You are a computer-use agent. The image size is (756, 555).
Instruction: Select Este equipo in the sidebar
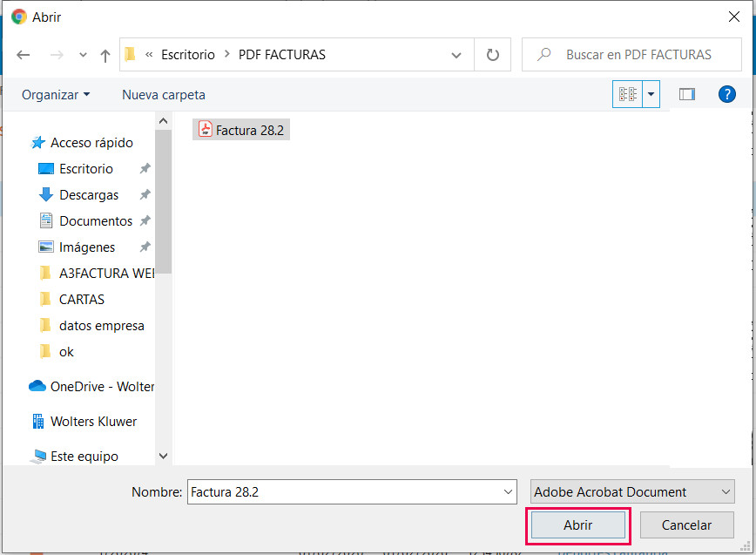pyautogui.click(x=74, y=457)
